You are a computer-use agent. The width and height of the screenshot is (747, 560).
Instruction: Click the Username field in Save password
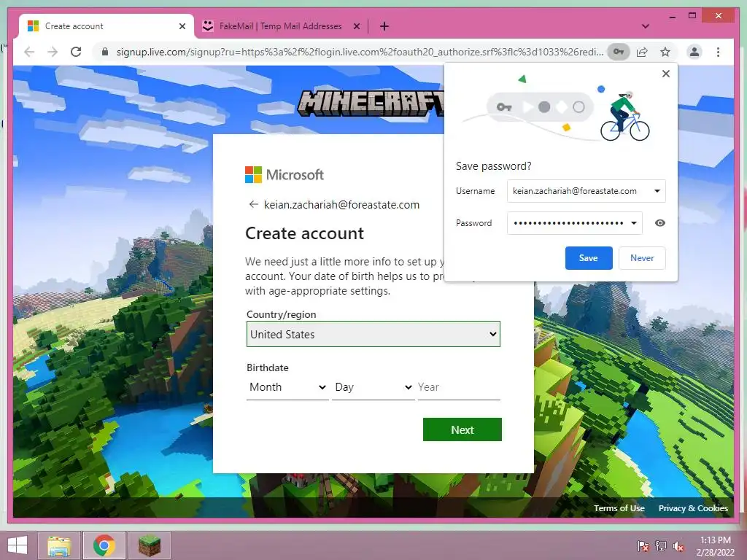[586, 191]
